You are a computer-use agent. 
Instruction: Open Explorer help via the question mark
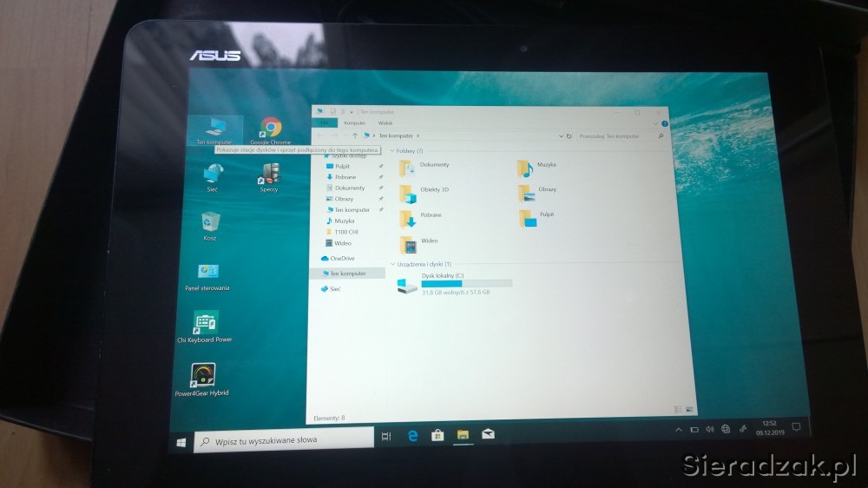coord(665,123)
